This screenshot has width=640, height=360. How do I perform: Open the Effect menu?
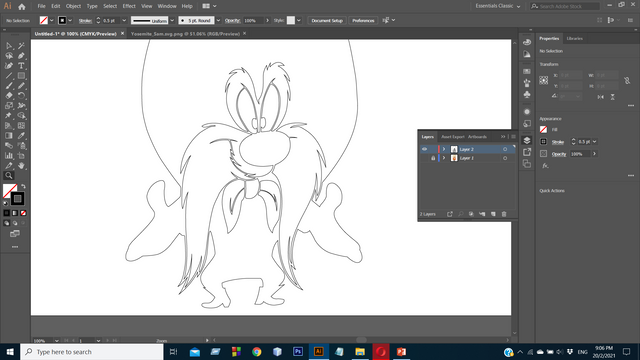pos(129,6)
